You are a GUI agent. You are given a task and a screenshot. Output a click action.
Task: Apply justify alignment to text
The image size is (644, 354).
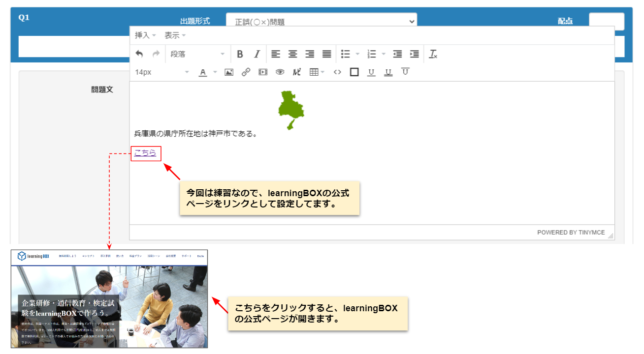[x=326, y=54]
